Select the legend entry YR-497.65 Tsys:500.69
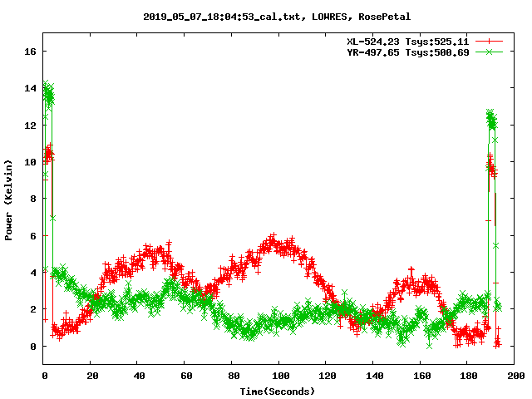The height and width of the screenshot is (399, 532). (x=407, y=52)
